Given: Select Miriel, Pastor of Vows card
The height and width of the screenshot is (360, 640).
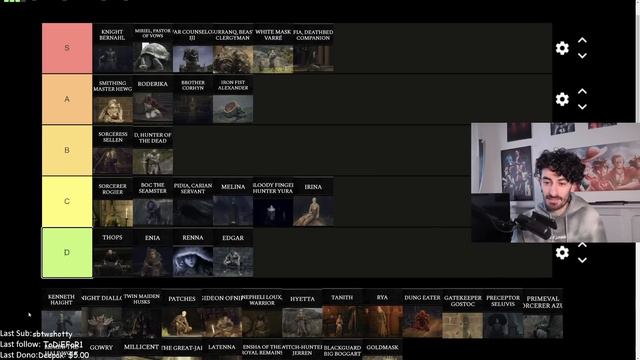Looking at the screenshot, I should pos(153,48).
